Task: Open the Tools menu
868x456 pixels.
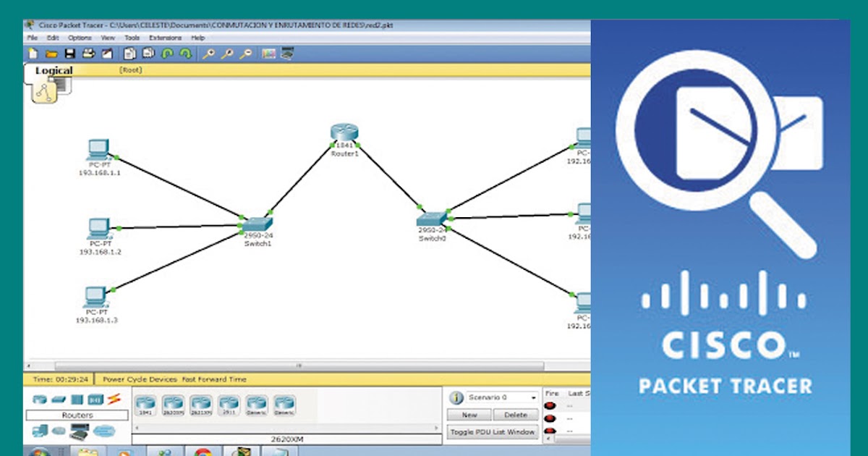Action: pyautogui.click(x=134, y=37)
